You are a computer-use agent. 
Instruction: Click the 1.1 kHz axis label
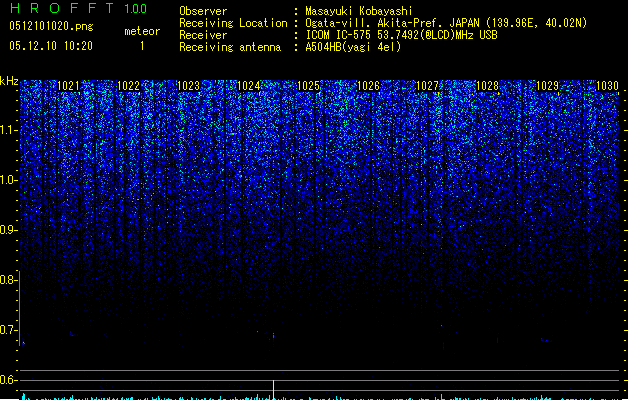coord(9,130)
